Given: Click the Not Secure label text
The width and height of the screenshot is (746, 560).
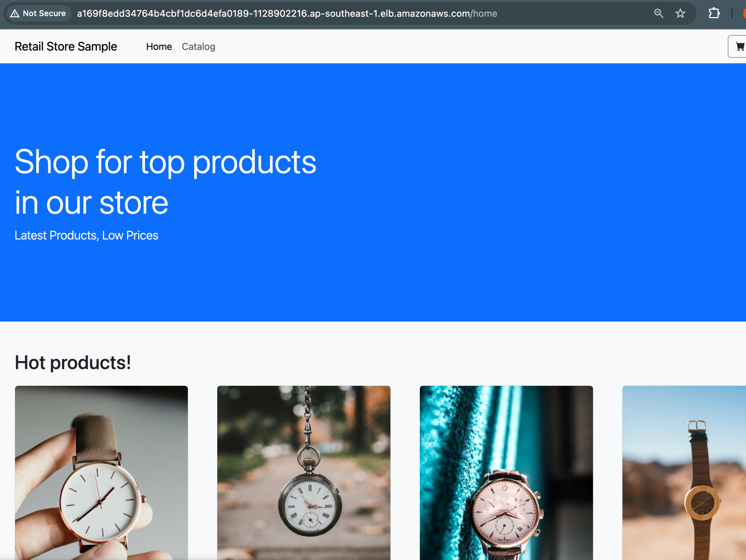Looking at the screenshot, I should tap(44, 13).
